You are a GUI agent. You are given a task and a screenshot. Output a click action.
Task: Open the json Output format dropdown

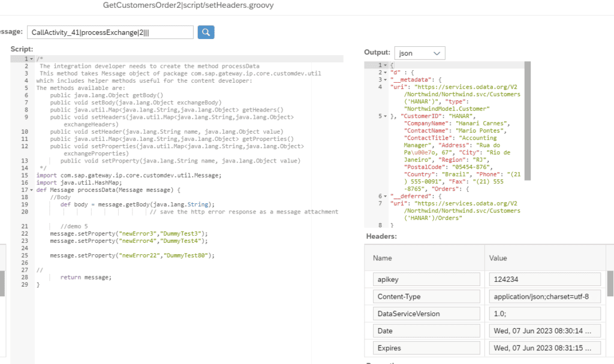(x=419, y=53)
